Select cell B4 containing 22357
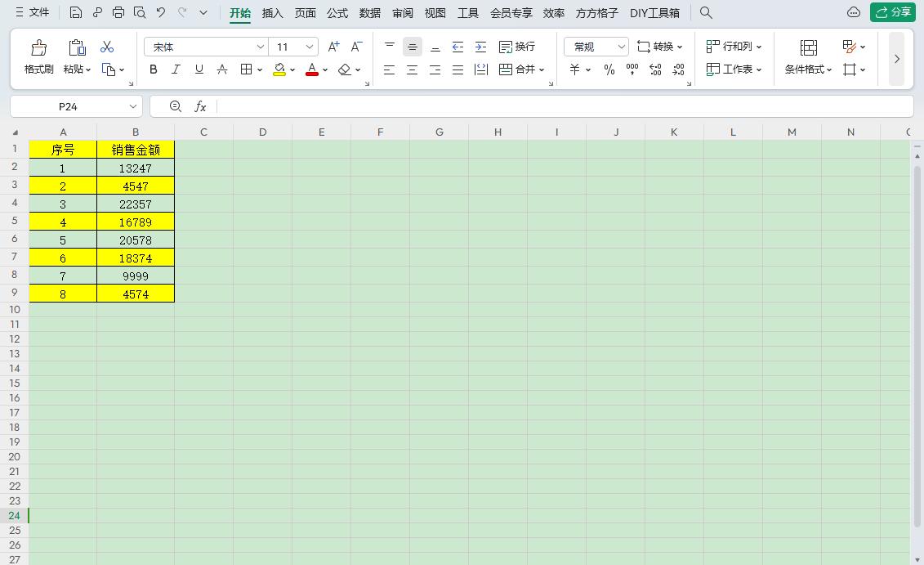 pos(136,204)
